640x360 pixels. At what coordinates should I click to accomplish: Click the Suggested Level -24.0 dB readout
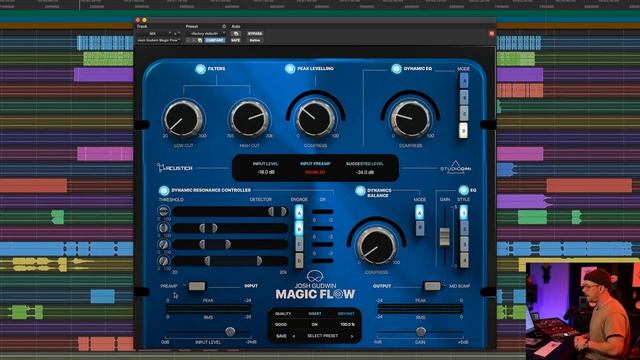[x=364, y=172]
